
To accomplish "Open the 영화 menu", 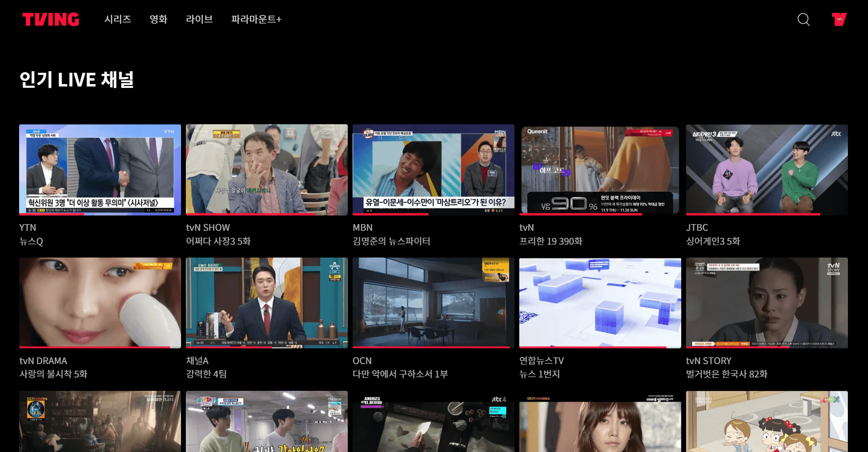I will [159, 19].
